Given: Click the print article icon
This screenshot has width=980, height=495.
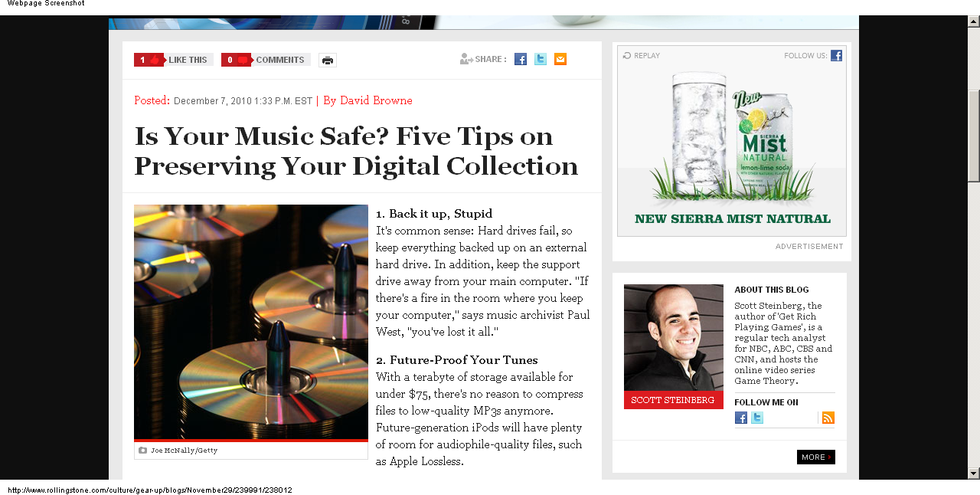Looking at the screenshot, I should (x=328, y=61).
